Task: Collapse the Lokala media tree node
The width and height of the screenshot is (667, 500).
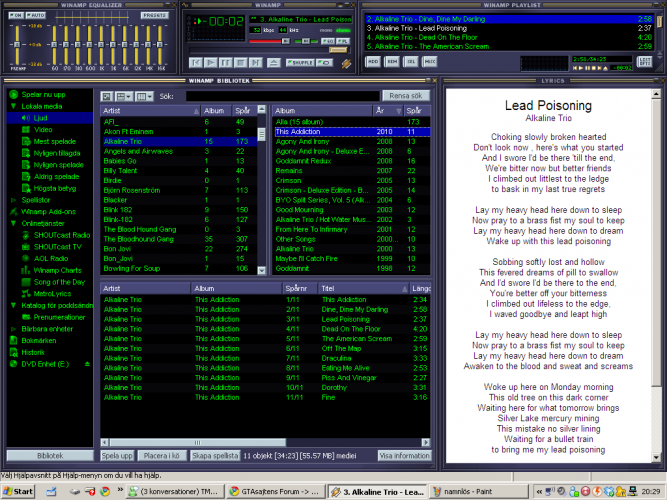Action: tap(12, 106)
